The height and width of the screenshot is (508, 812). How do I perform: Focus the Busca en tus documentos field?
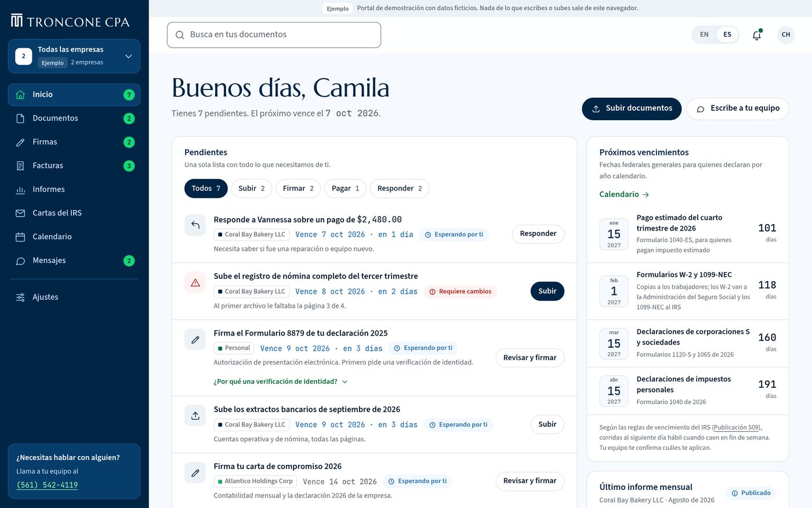point(274,35)
